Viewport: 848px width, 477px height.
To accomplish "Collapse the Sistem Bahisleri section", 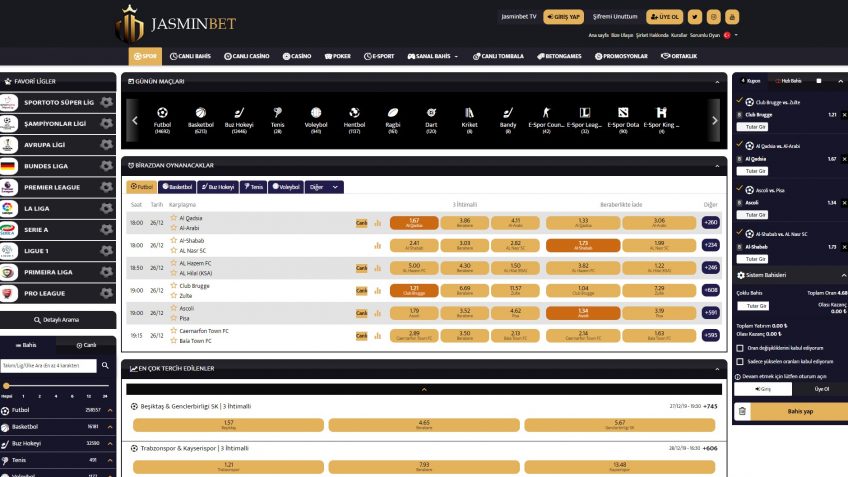I will (x=843, y=275).
